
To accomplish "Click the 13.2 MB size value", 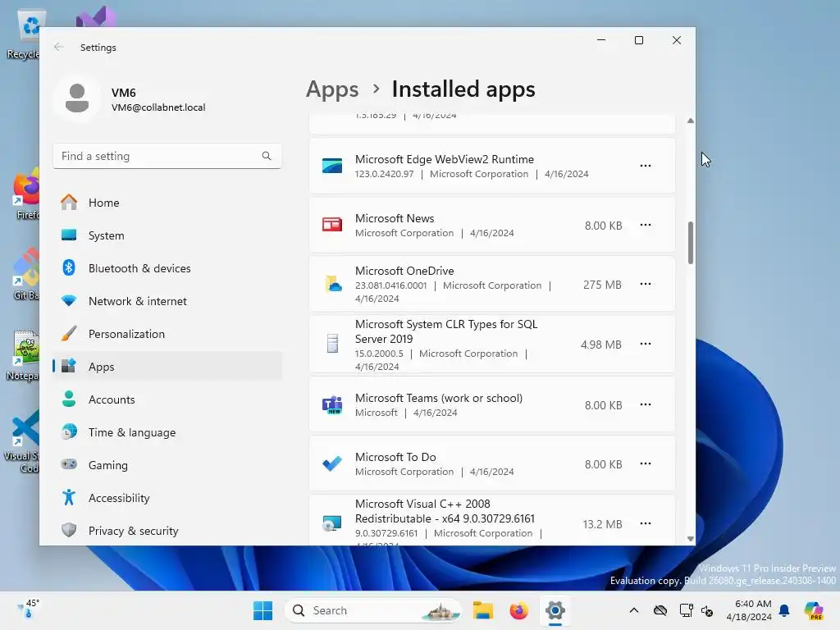I will (602, 524).
